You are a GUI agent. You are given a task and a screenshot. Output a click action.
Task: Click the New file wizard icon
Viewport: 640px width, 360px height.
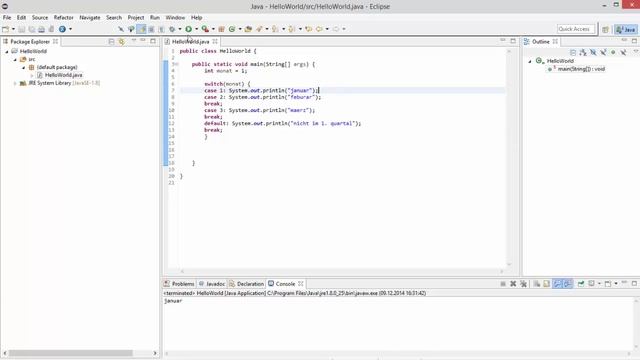5,29
